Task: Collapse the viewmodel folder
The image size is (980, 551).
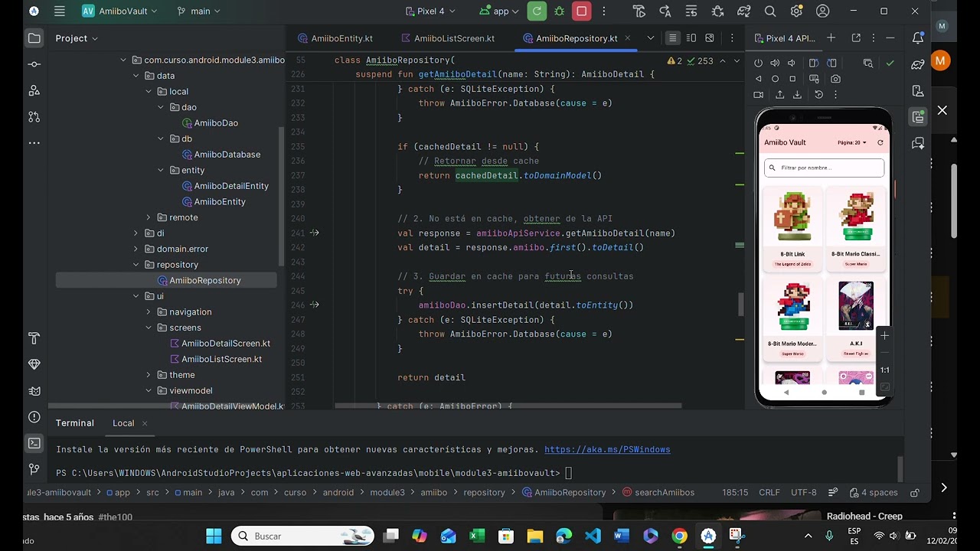Action: tap(149, 390)
